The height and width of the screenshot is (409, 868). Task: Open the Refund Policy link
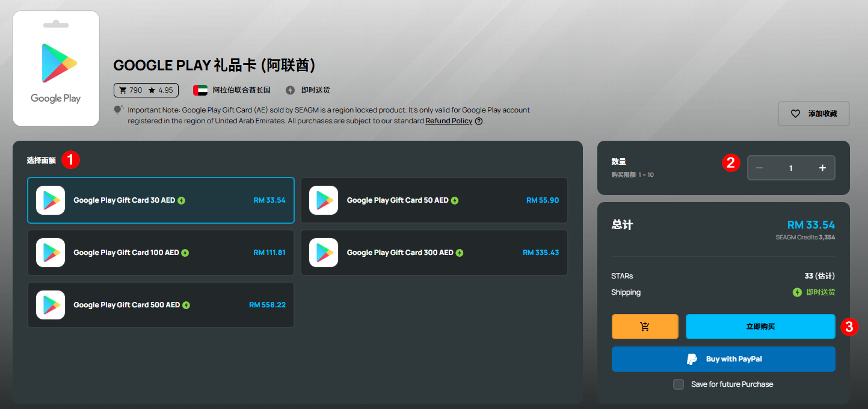pyautogui.click(x=449, y=121)
